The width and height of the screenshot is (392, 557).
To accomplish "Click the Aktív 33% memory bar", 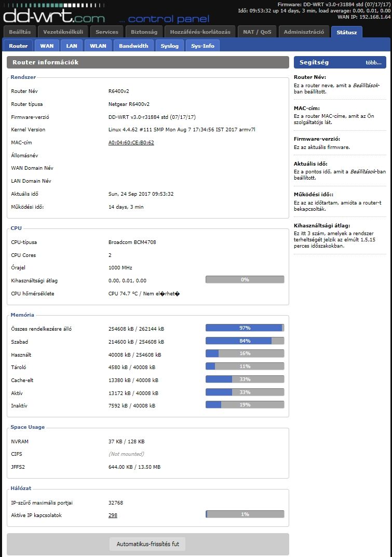I will pyautogui.click(x=245, y=392).
